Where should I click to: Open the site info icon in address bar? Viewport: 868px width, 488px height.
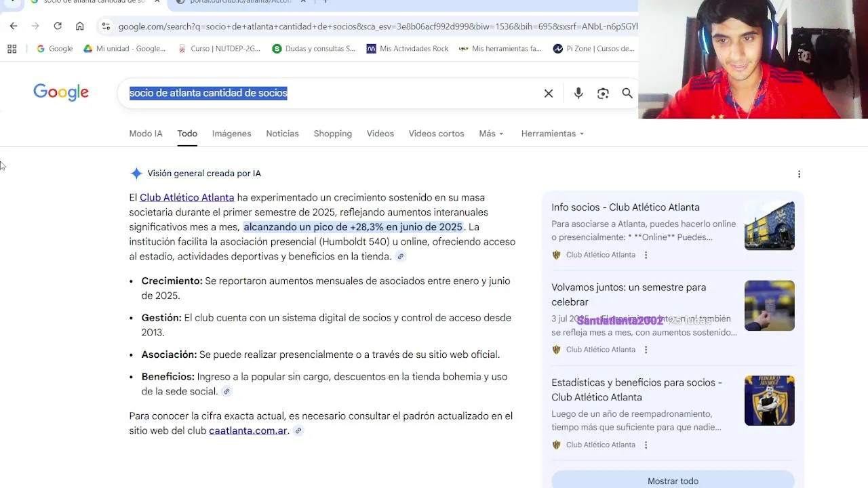point(106,26)
